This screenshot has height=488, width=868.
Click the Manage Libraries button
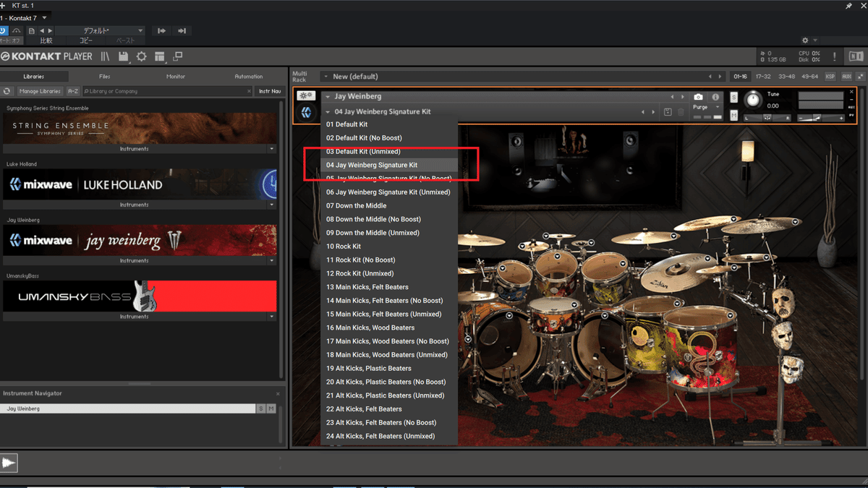40,91
